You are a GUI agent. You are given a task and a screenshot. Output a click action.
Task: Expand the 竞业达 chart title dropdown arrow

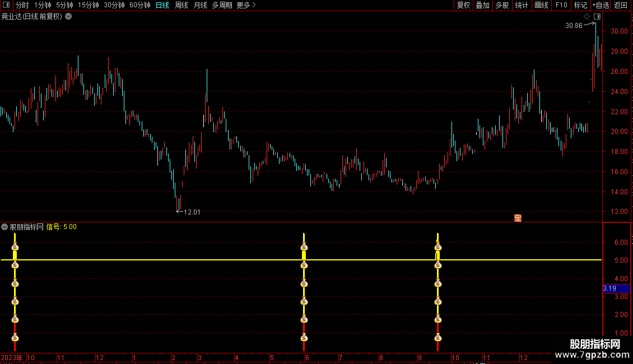[69, 17]
